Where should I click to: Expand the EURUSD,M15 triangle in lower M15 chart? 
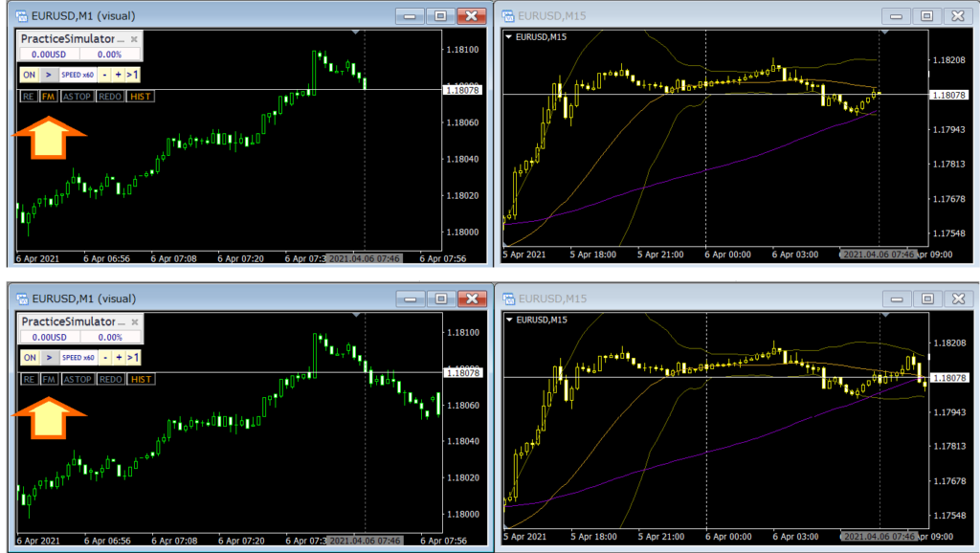pyautogui.click(x=509, y=320)
